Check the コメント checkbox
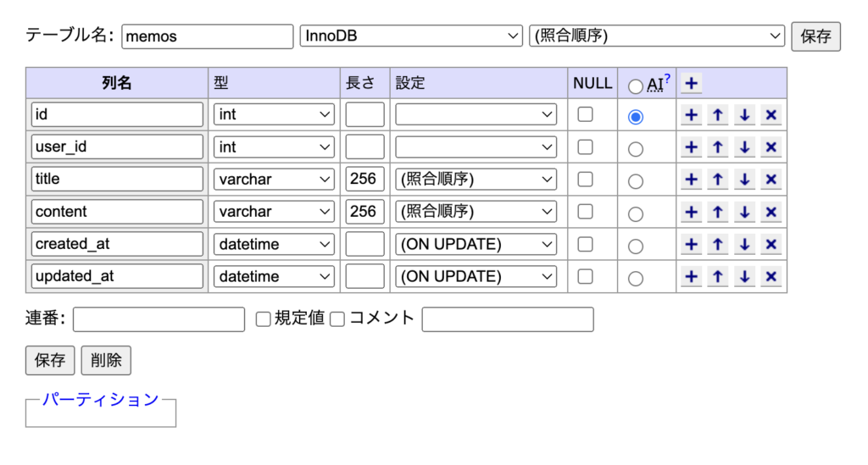This screenshot has height=465, width=868. (337, 319)
